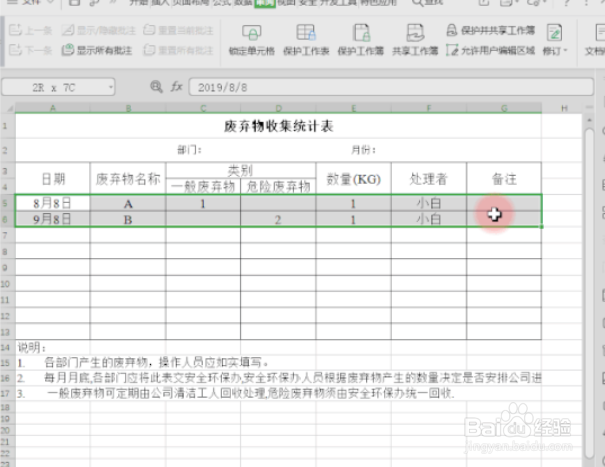Select row 14 header
The image size is (605, 467).
tap(7, 347)
